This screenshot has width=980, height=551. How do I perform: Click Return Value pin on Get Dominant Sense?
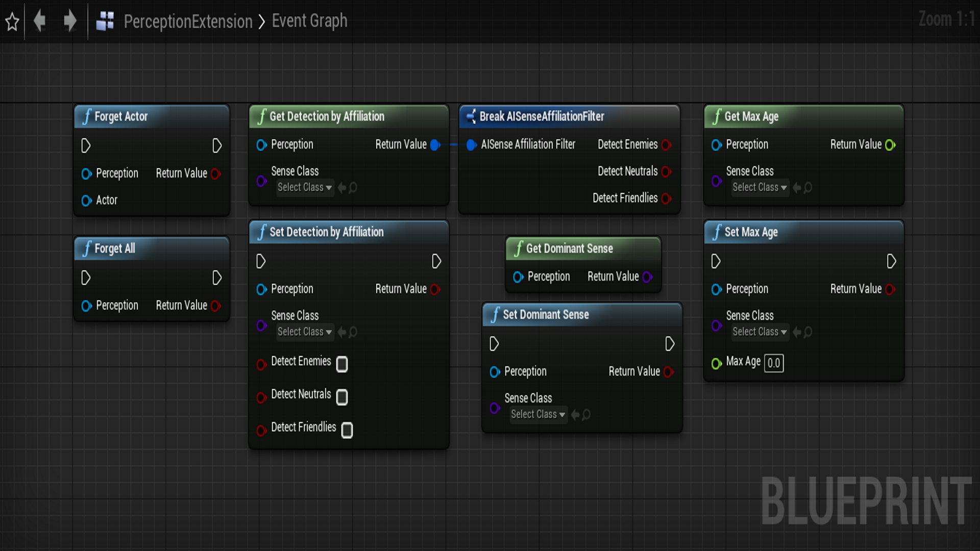[647, 277]
